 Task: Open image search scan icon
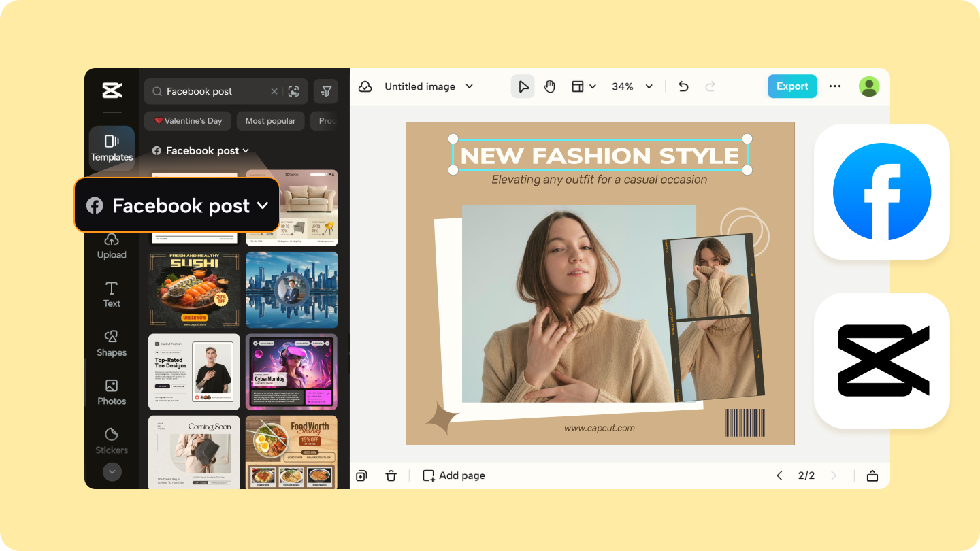tap(294, 91)
